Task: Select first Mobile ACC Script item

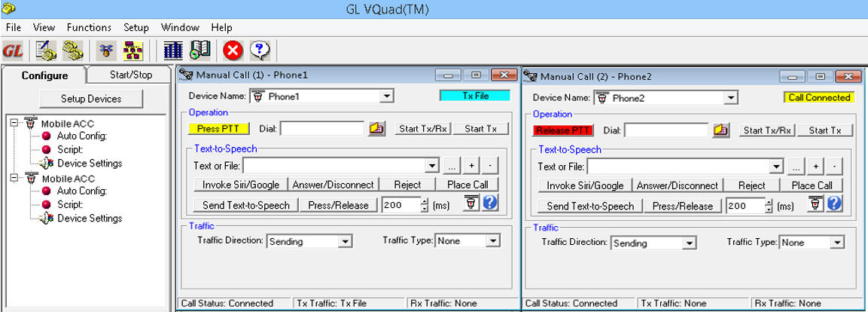Action: [70, 150]
